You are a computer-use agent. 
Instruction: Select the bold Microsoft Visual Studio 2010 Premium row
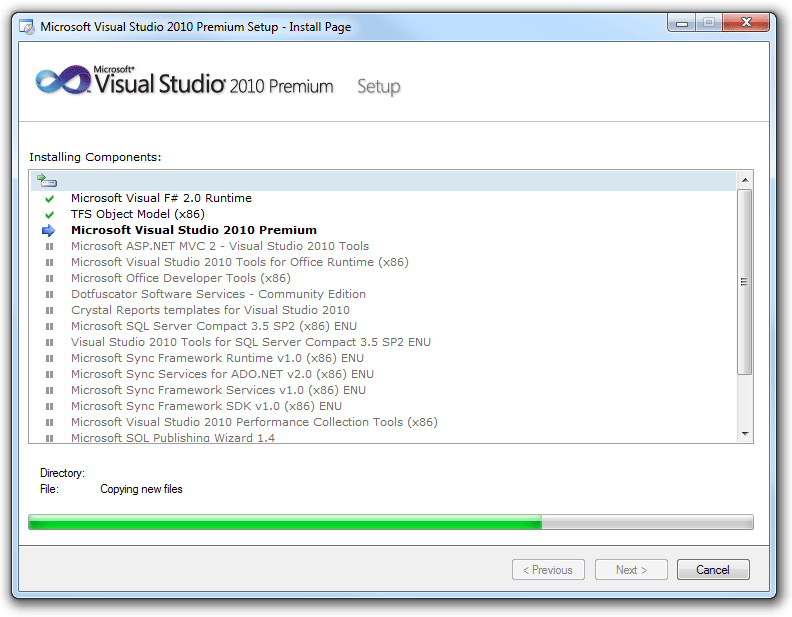coord(194,230)
